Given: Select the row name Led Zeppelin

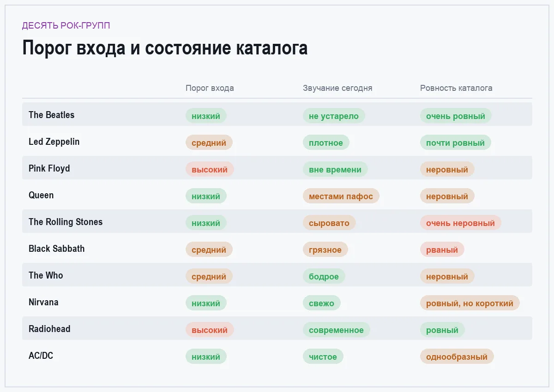Looking at the screenshot, I should (54, 142).
